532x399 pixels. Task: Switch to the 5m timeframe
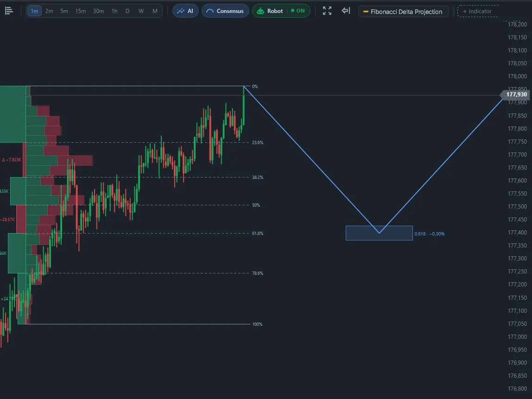64,11
